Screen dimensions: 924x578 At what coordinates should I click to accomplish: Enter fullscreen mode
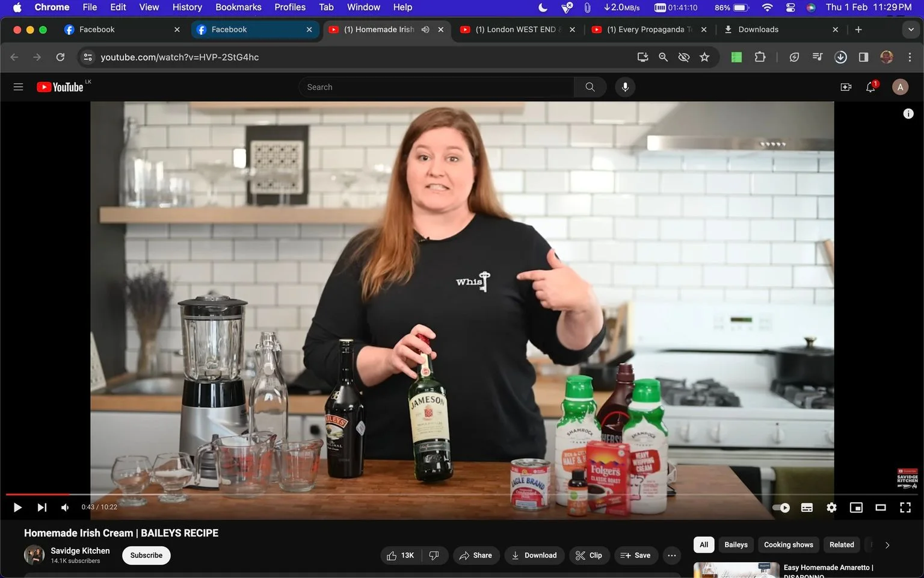coord(905,508)
